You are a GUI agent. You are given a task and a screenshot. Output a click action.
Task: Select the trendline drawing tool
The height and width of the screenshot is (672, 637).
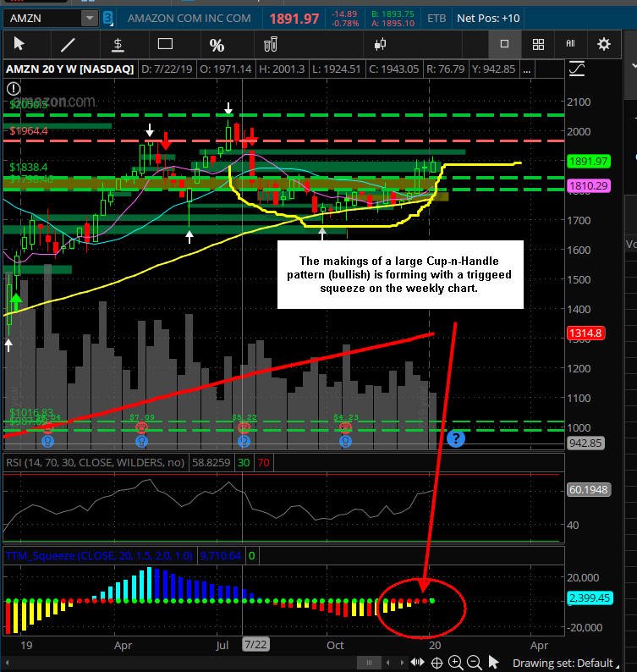tap(68, 45)
